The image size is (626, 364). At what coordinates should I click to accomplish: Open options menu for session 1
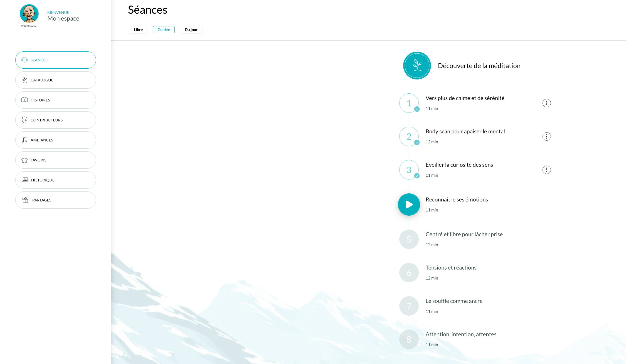546,103
